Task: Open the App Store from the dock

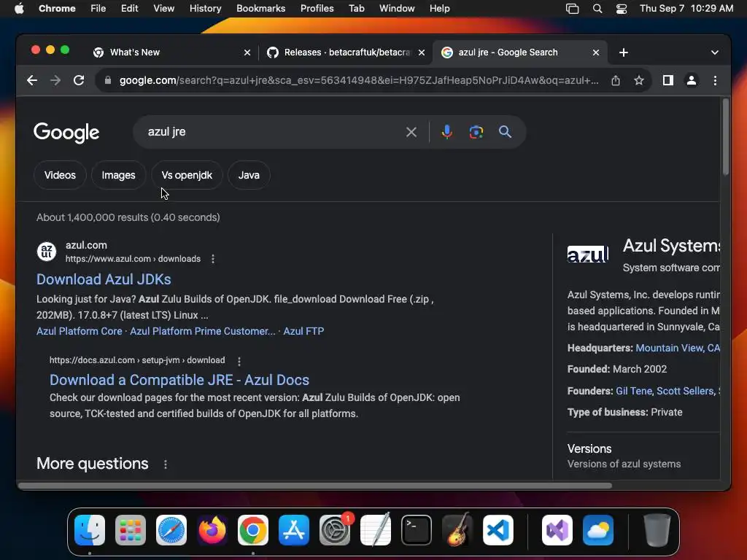Action: click(294, 530)
